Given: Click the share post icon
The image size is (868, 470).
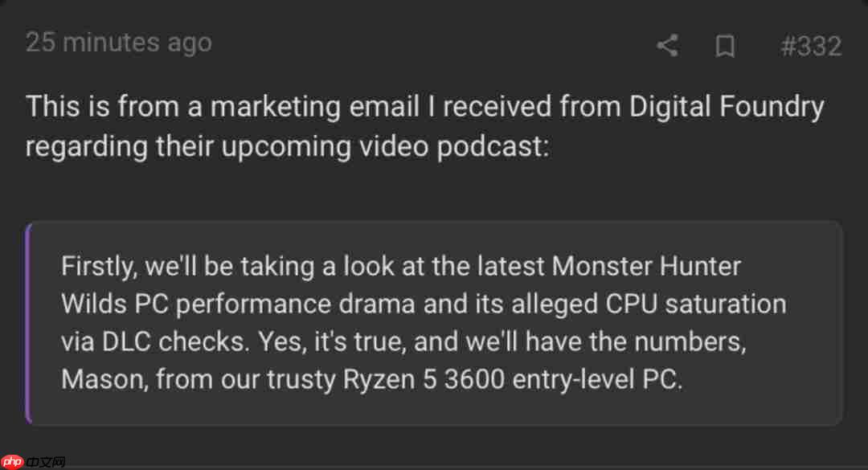Looking at the screenshot, I should (x=667, y=46).
